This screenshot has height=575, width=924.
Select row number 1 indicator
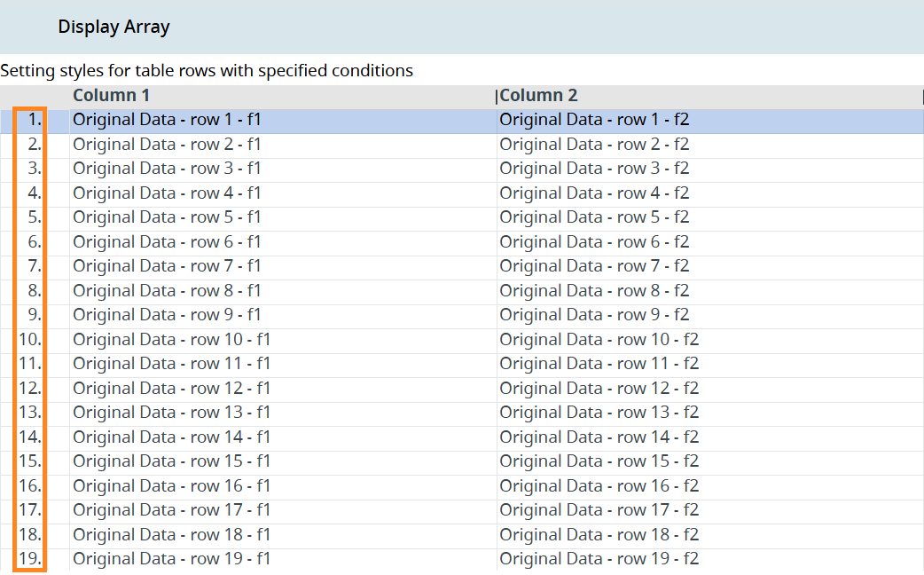34,120
